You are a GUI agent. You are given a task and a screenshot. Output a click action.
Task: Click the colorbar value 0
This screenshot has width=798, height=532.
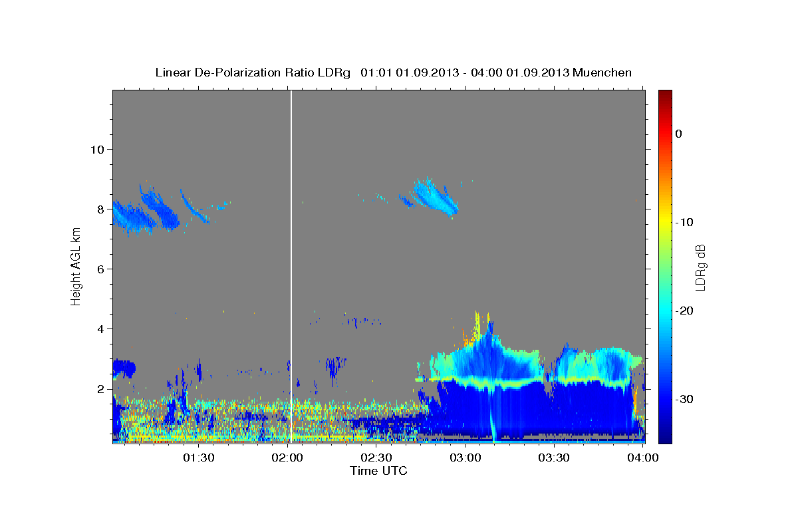click(678, 134)
